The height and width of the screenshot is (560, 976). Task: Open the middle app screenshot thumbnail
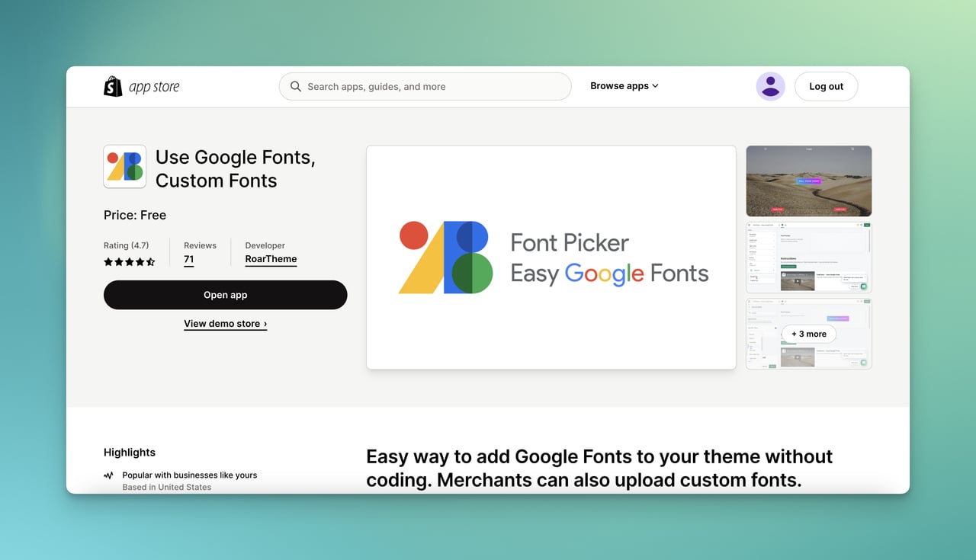[x=808, y=258]
